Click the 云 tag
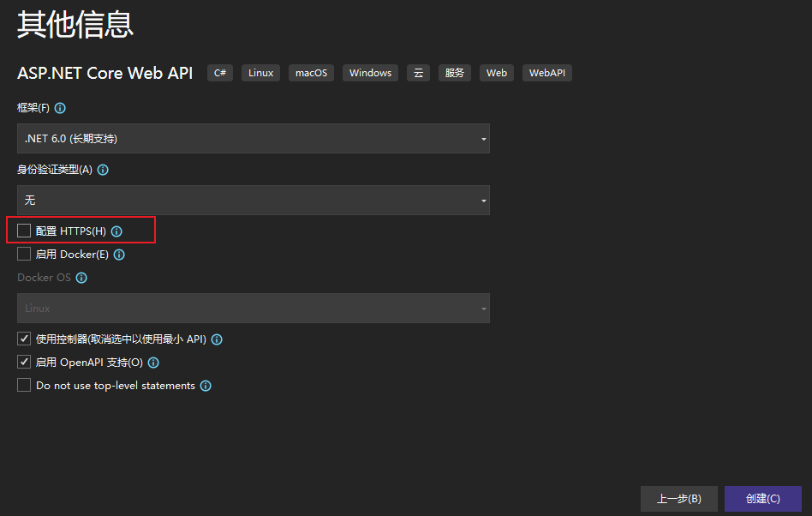The image size is (812, 516). [419, 73]
